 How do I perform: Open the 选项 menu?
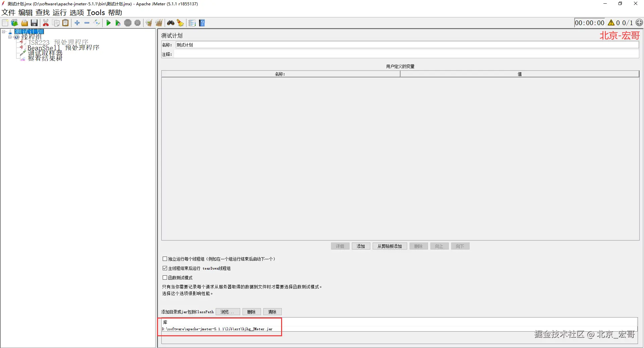tap(77, 13)
